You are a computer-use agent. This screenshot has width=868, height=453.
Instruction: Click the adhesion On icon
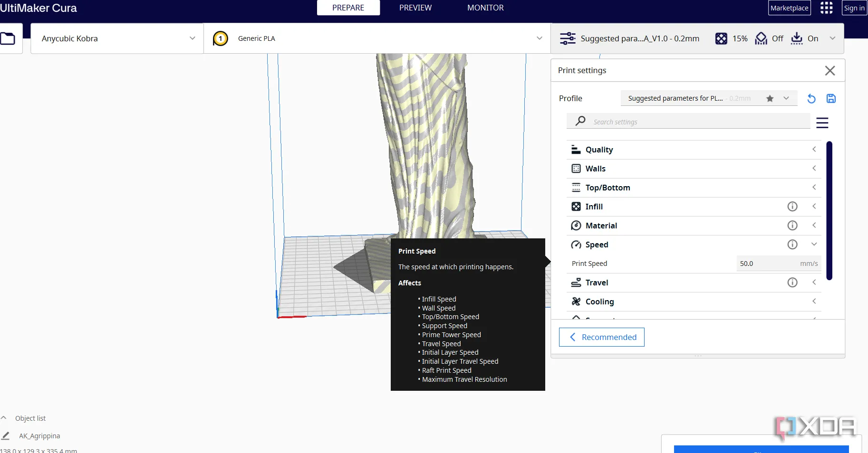coord(797,38)
